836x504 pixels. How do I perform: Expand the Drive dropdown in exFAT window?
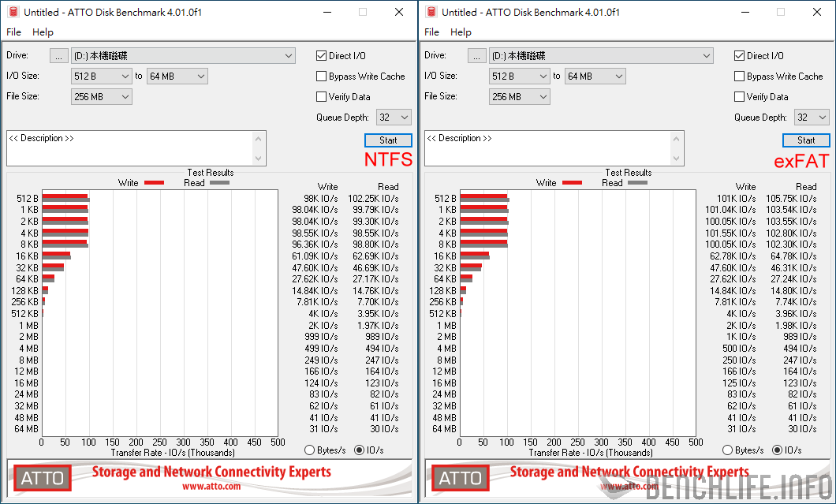601,55
